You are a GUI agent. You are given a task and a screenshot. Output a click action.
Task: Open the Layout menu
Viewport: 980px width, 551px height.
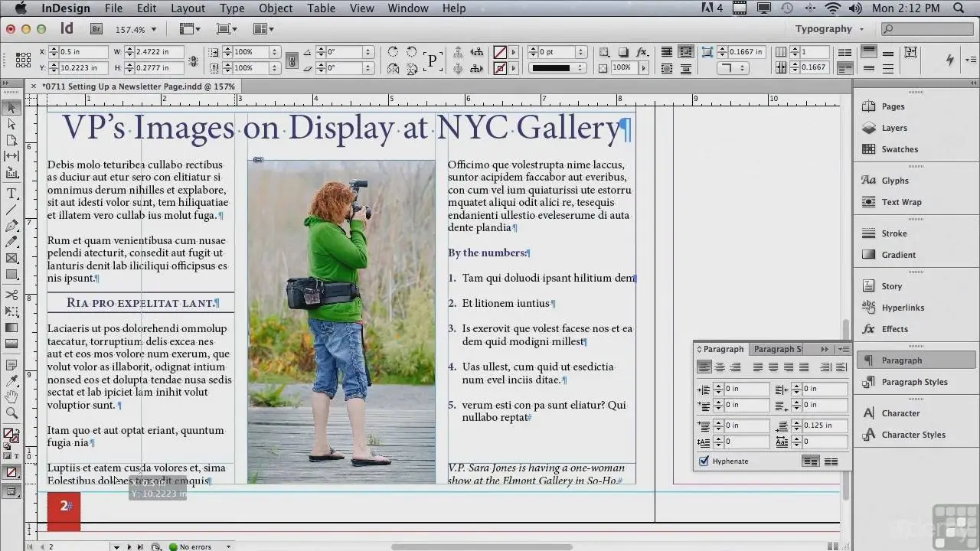(188, 8)
